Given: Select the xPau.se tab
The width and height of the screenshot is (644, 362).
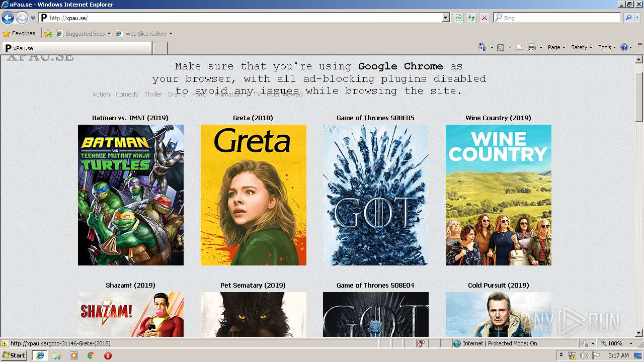Looking at the screenshot, I should pos(76,48).
